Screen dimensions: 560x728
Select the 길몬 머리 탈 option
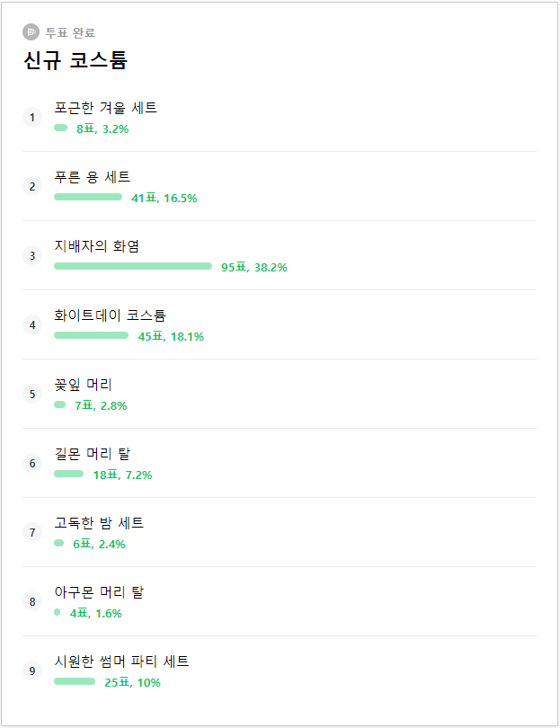click(x=92, y=454)
